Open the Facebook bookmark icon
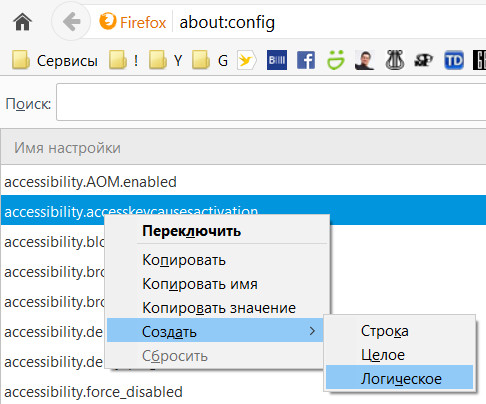 [x=306, y=60]
